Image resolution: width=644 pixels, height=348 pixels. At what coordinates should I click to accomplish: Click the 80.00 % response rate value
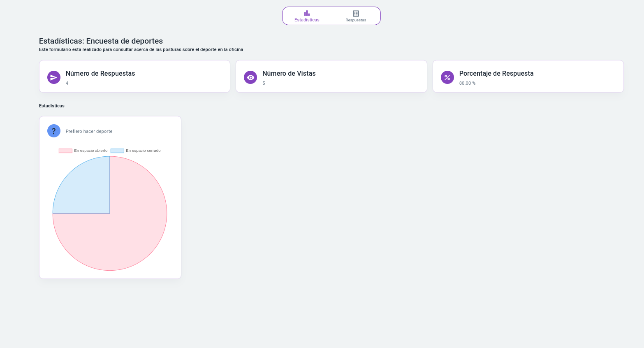[x=467, y=83]
